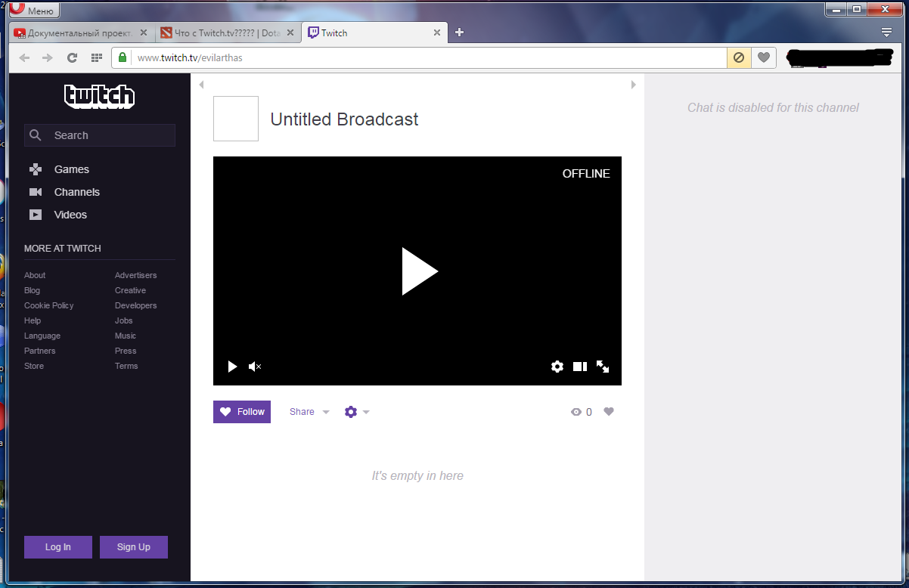Image resolution: width=909 pixels, height=588 pixels.
Task: Close the YouTube documentary tab
Action: click(x=144, y=33)
